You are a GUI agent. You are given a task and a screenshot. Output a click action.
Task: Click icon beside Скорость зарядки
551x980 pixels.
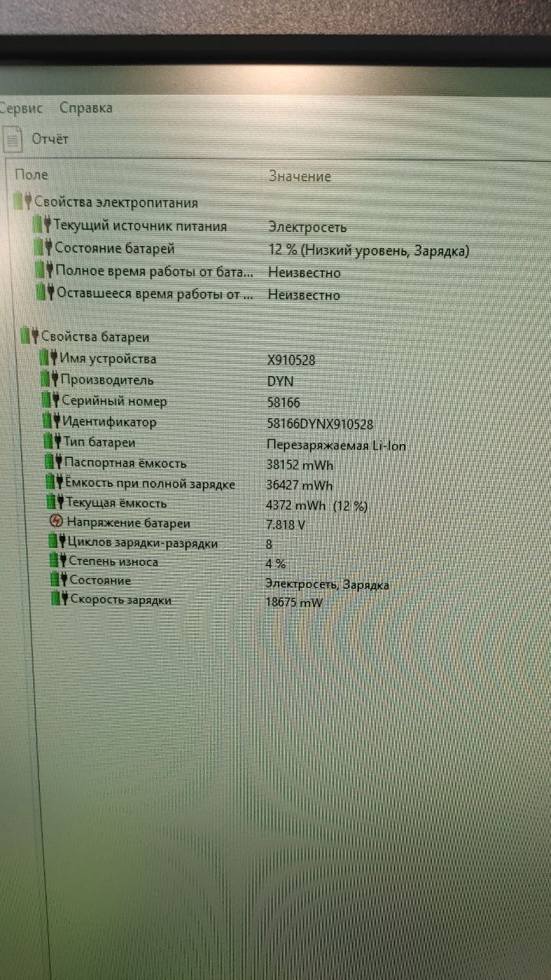pyautogui.click(x=60, y=599)
